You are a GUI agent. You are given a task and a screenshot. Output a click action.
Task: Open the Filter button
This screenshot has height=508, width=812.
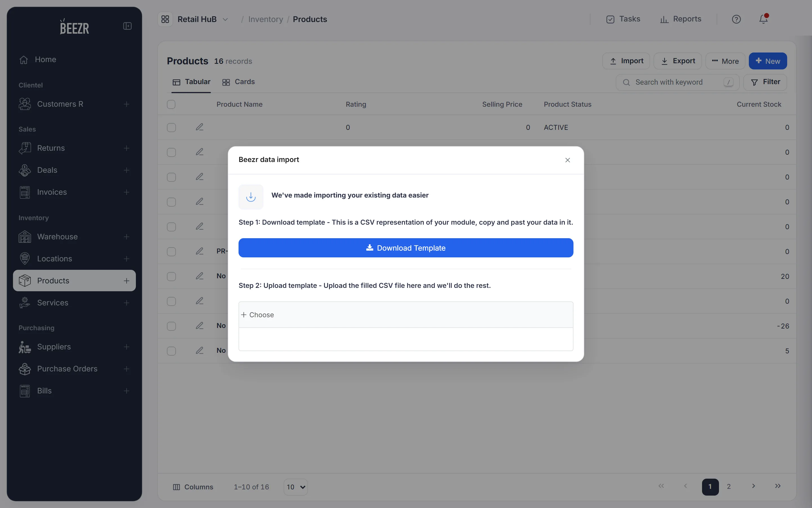(x=765, y=82)
